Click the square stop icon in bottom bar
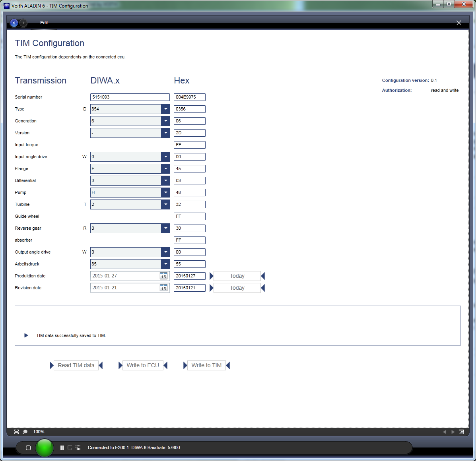Image resolution: width=476 pixels, height=461 pixels. (x=28, y=447)
